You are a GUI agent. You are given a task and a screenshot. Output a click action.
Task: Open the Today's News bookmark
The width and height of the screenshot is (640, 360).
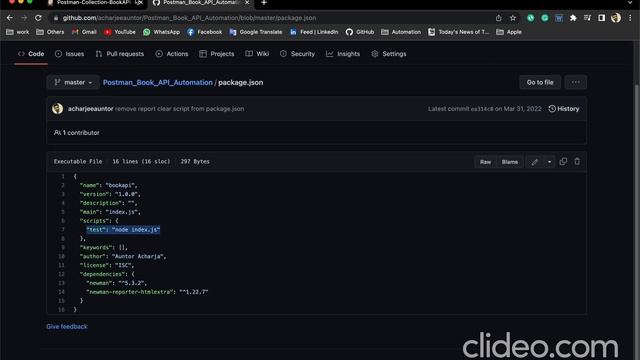coord(458,32)
